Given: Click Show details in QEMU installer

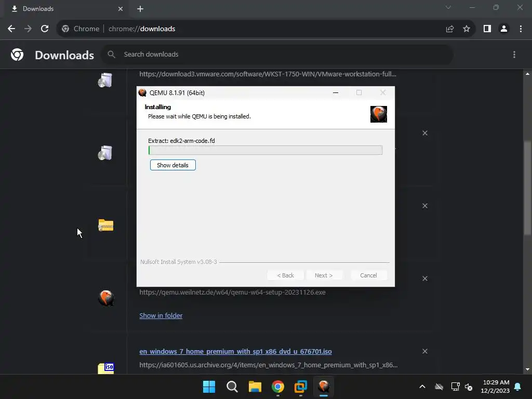Looking at the screenshot, I should 172,165.
